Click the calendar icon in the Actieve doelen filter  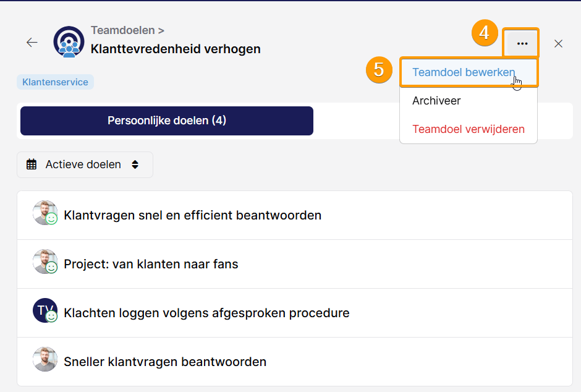[32, 164]
